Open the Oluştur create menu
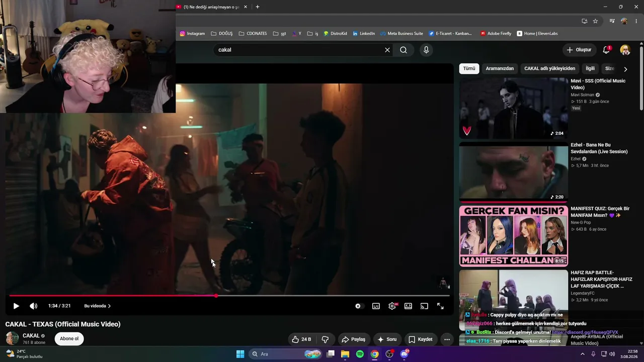The image size is (644, 362). pyautogui.click(x=579, y=50)
